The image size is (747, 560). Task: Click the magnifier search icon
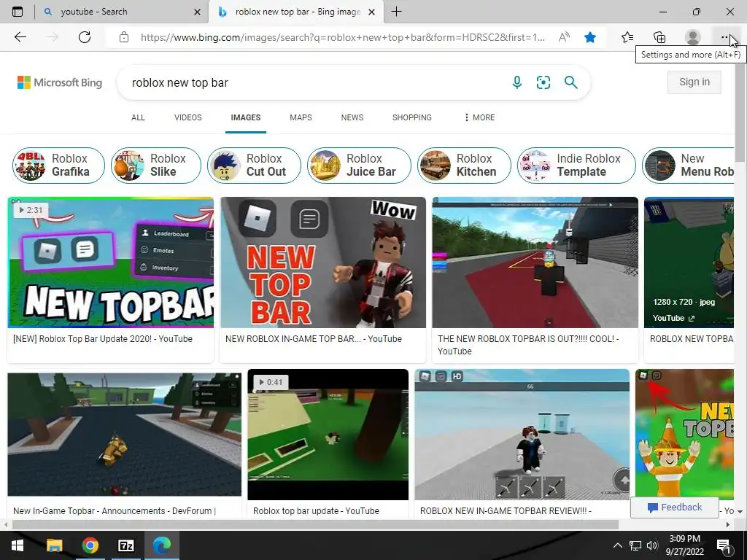(570, 82)
